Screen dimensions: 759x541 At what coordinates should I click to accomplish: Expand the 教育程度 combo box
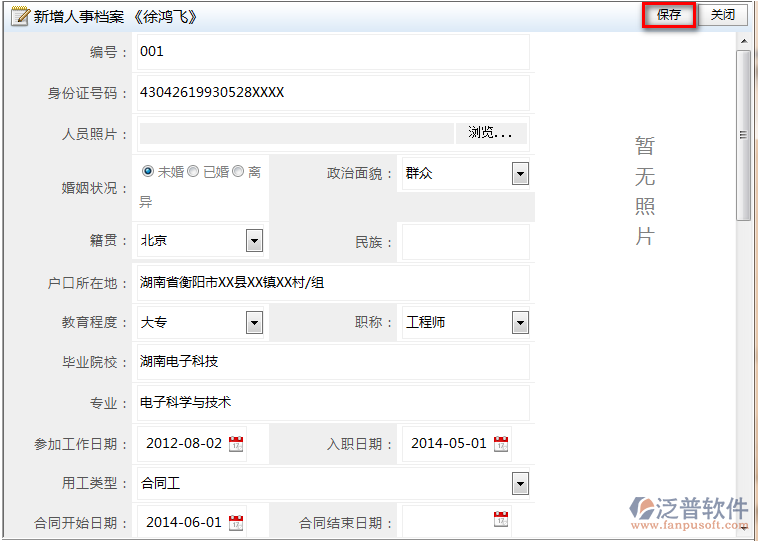pyautogui.click(x=255, y=323)
